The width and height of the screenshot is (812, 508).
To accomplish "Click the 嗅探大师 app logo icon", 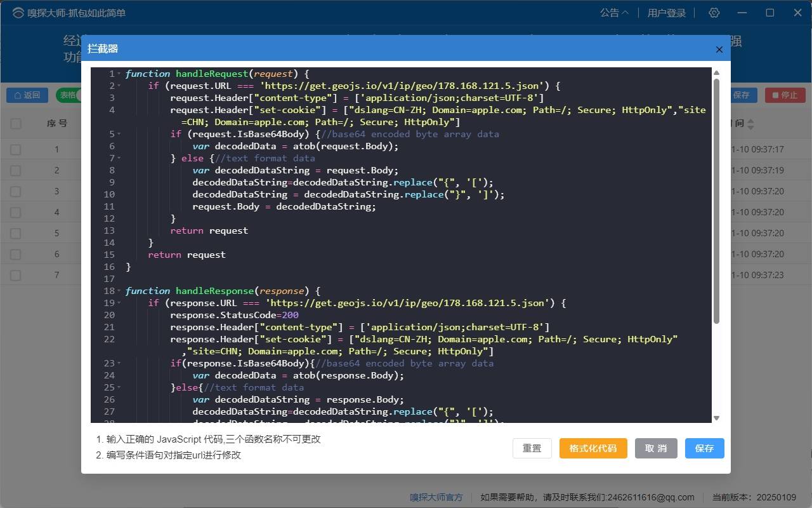I will [x=18, y=13].
